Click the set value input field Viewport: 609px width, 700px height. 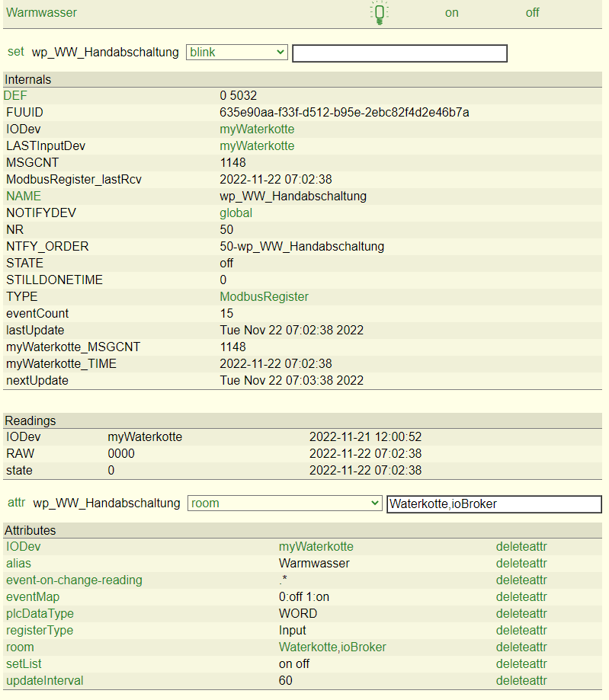point(399,53)
